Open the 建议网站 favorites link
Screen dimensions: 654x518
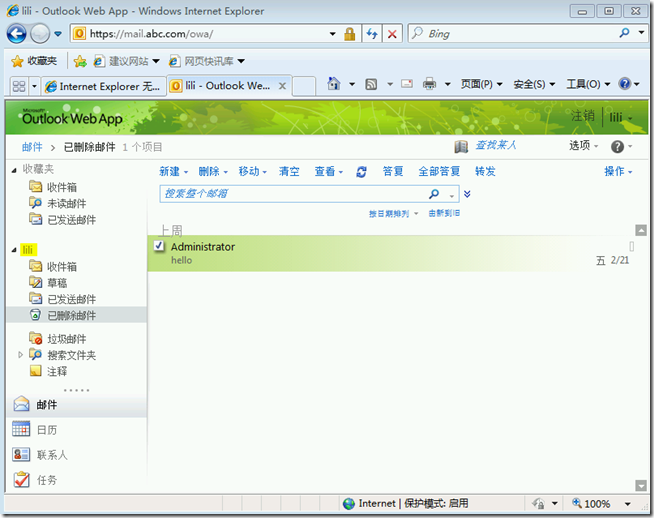[127, 61]
